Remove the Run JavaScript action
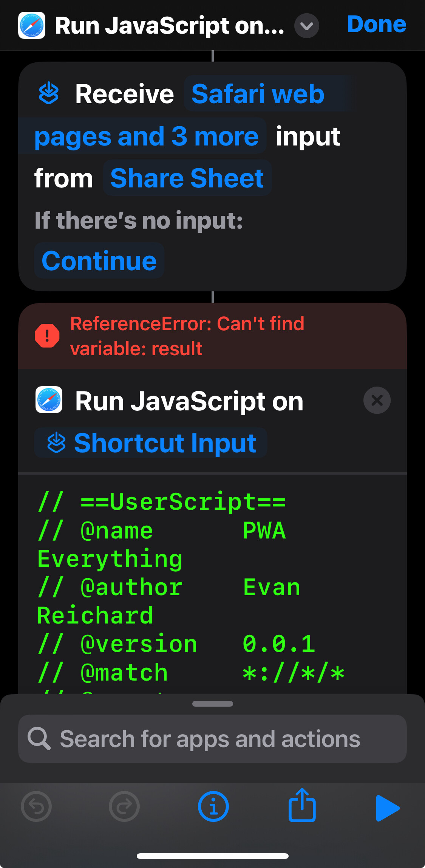Image resolution: width=425 pixels, height=868 pixels. point(377,400)
